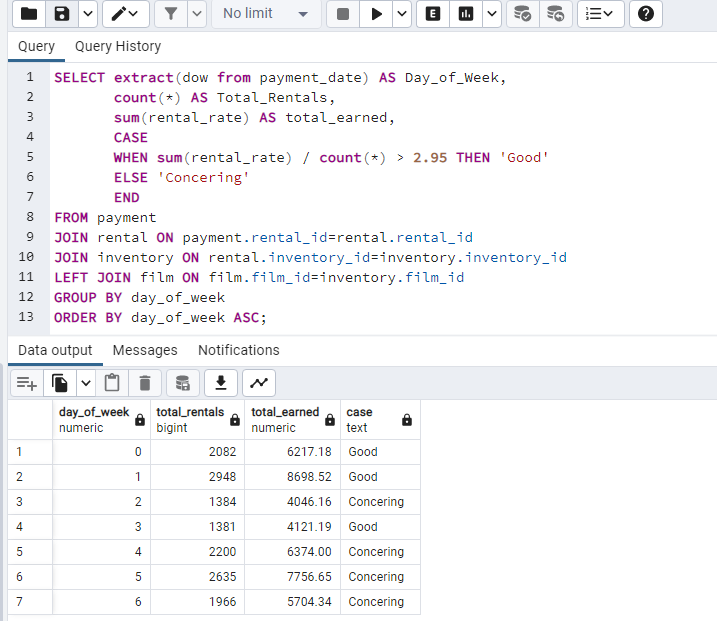
Task: Run Explain Analyze chart icon
Action: coord(466,14)
